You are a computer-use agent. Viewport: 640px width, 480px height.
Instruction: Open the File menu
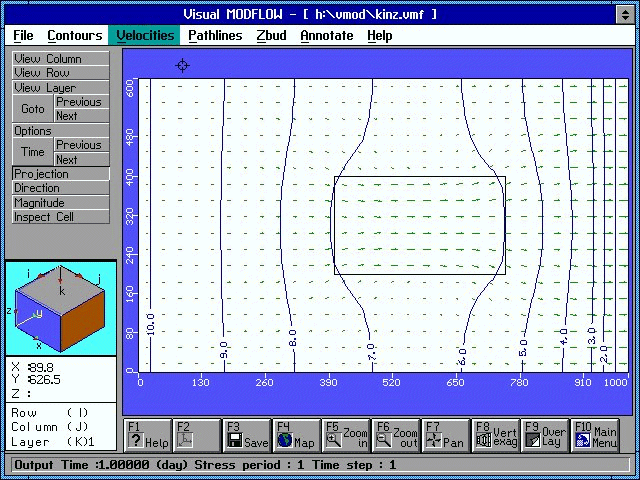pos(23,36)
